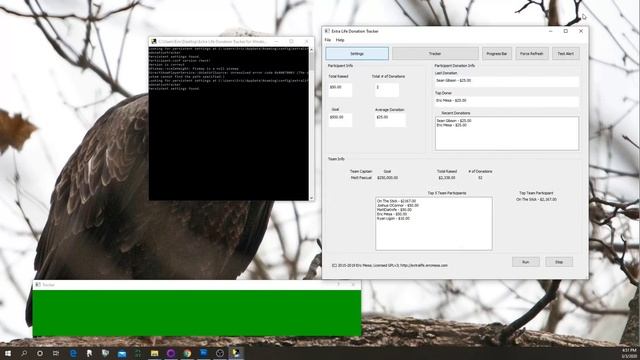The width and height of the screenshot is (640, 360).
Task: Select last $10.00 row in Top 5 list
Action: click(393, 219)
